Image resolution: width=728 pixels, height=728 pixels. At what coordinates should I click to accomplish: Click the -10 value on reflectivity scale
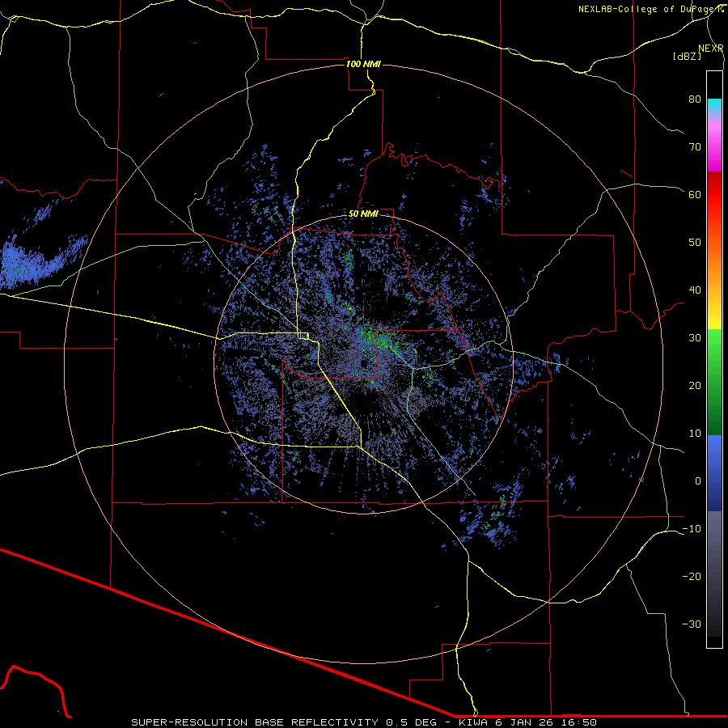click(692, 529)
